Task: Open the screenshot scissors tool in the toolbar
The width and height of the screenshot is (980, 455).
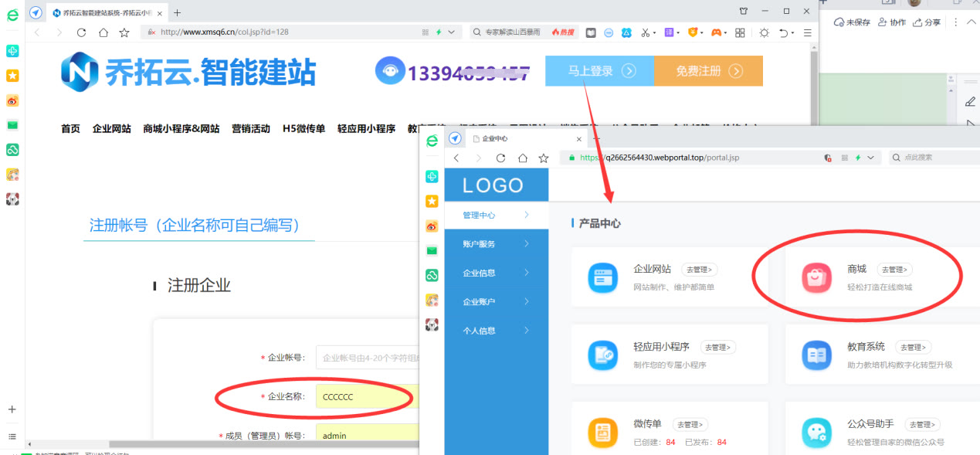Action: [x=646, y=33]
